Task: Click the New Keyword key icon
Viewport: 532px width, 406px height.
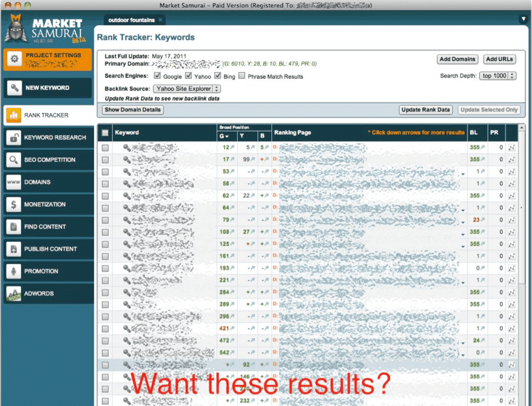Action: click(x=14, y=88)
